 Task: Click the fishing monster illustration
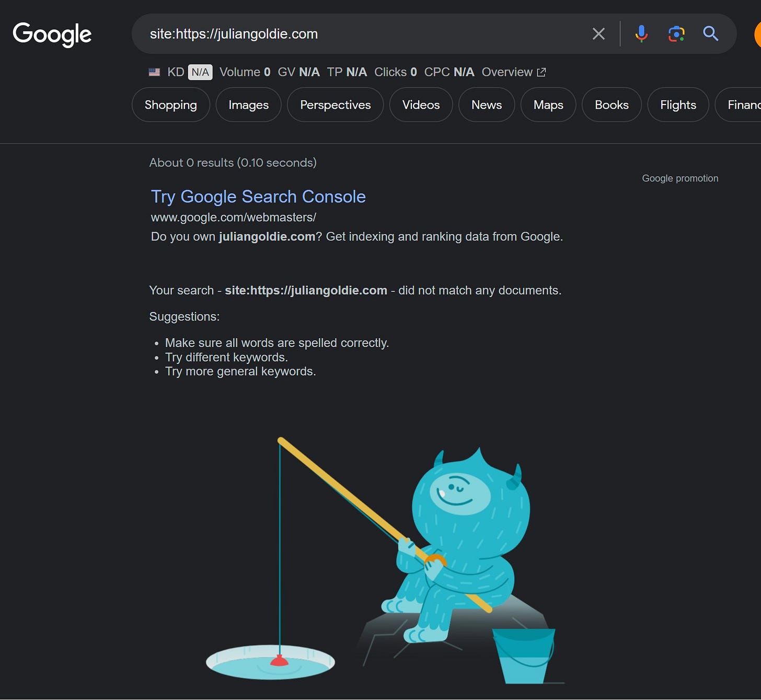point(385,560)
